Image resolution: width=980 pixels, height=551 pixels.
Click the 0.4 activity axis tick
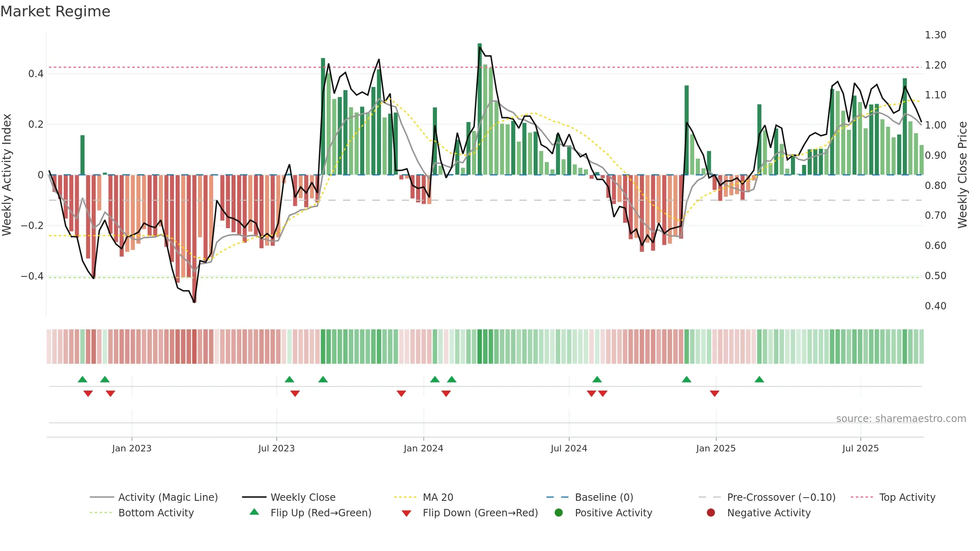[x=36, y=73]
